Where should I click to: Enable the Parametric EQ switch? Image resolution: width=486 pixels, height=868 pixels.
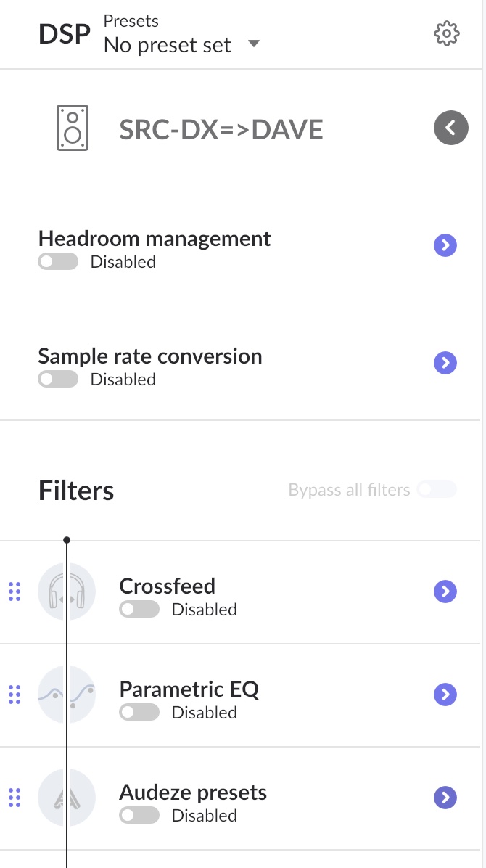pyautogui.click(x=139, y=713)
